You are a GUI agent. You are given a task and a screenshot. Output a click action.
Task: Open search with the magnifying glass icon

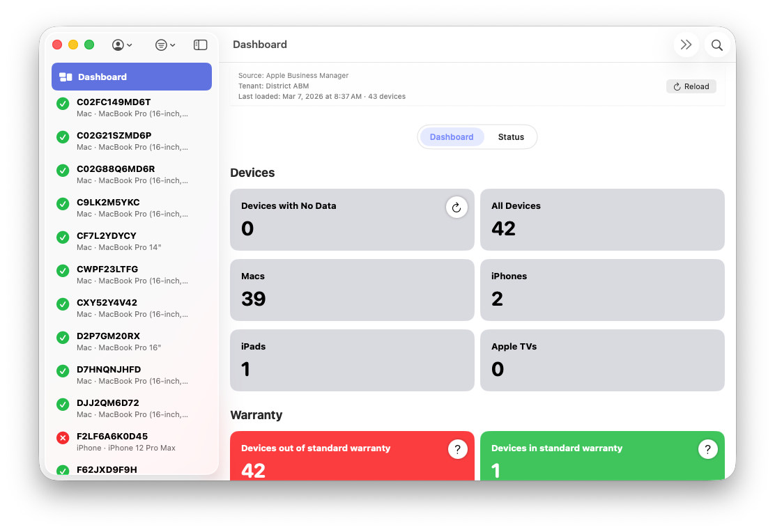tap(716, 44)
